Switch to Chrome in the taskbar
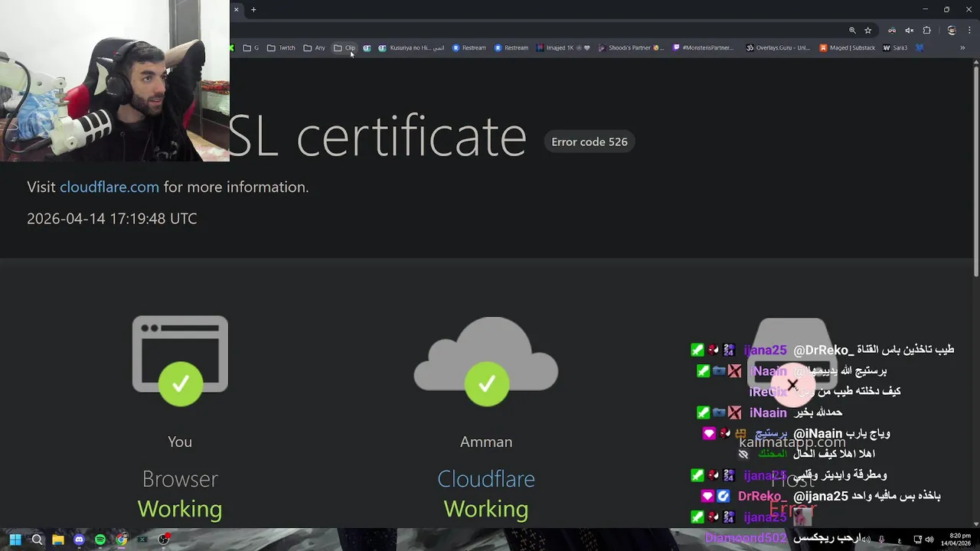 click(x=121, y=540)
